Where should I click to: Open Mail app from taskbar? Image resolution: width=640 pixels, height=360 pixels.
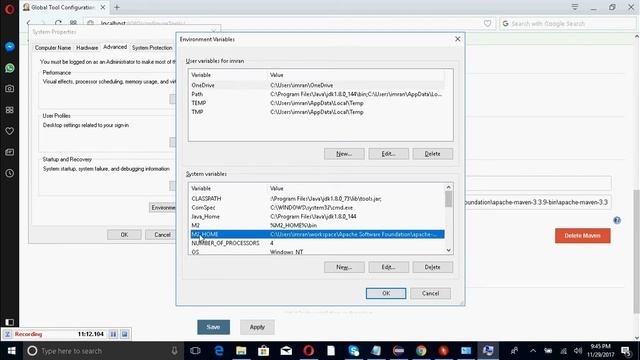(x=286, y=351)
